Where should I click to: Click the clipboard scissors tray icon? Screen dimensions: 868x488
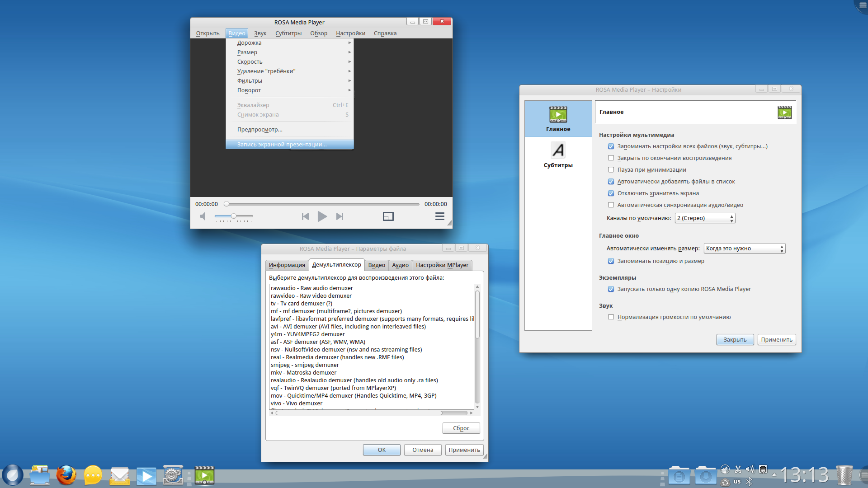pyautogui.click(x=738, y=469)
